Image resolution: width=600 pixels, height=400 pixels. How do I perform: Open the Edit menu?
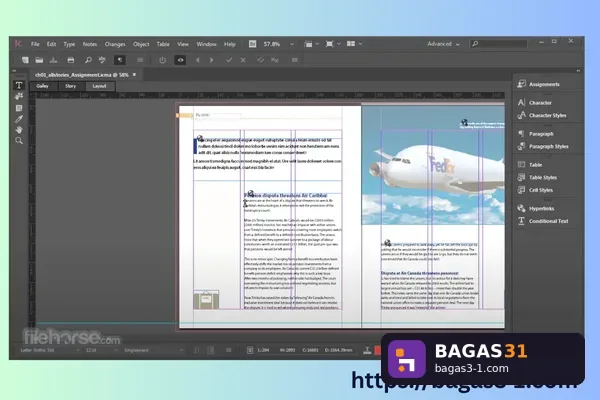tap(51, 44)
